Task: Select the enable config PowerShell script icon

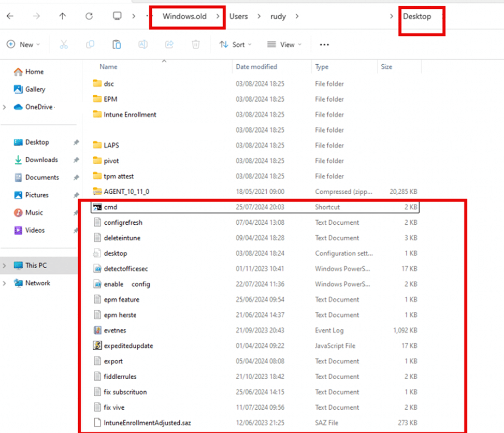Action: pos(97,284)
